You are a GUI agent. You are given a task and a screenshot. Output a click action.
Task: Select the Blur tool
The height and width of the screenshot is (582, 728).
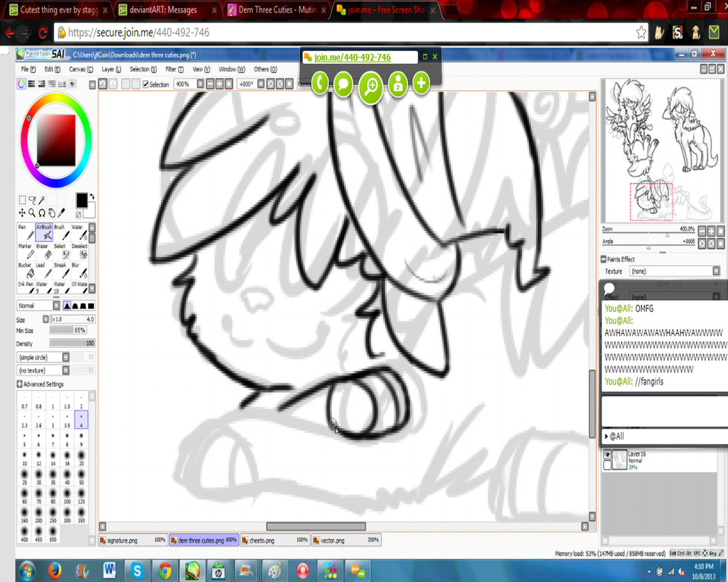(x=80, y=271)
